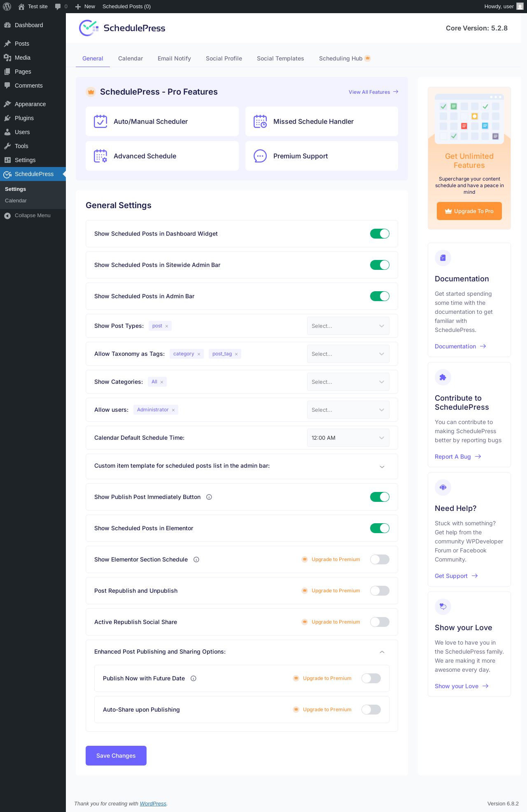
Task: Click the Upgrade To Pro button
Action: pos(469,211)
